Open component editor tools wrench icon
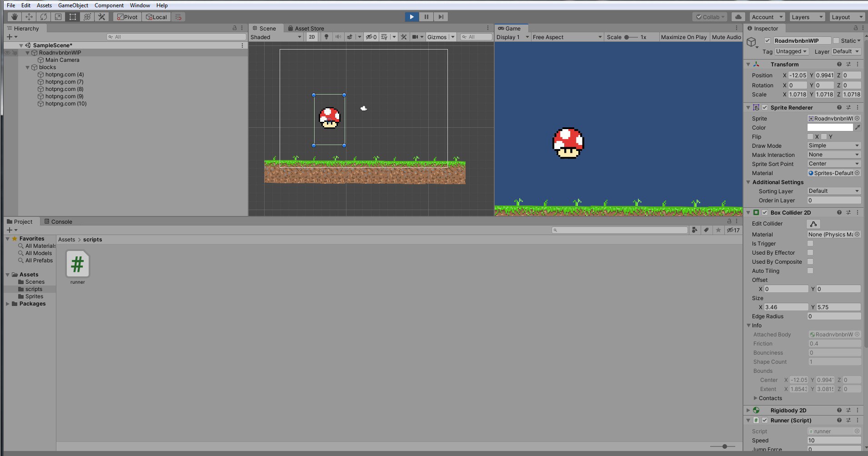 [x=404, y=37]
